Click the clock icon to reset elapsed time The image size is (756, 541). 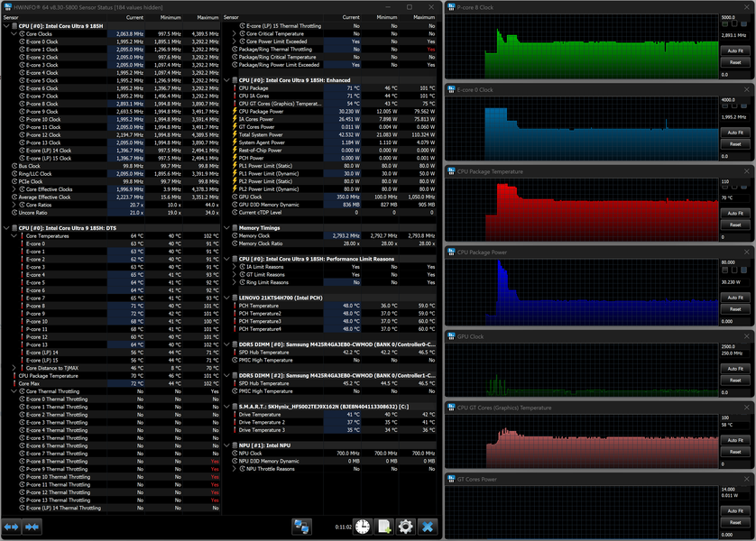point(363,527)
